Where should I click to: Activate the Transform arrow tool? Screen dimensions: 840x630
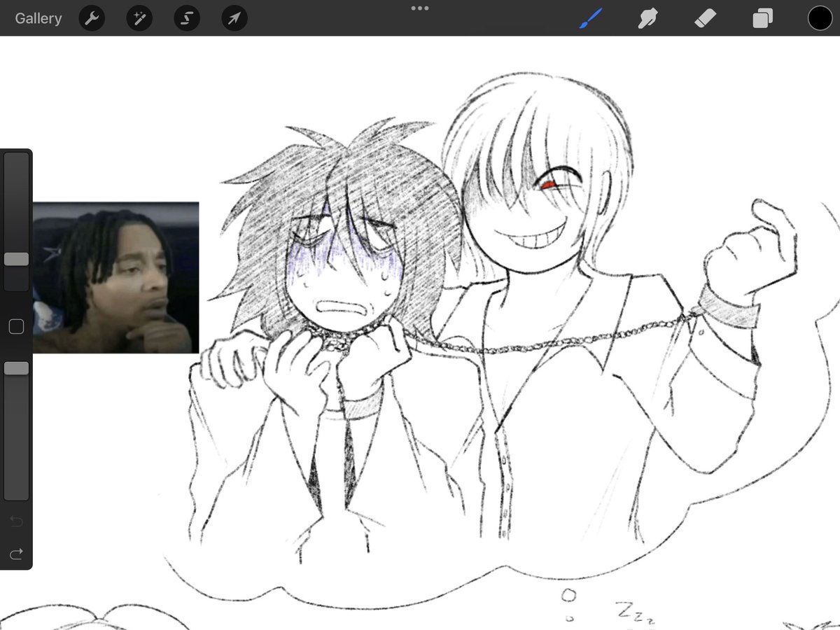[x=234, y=18]
